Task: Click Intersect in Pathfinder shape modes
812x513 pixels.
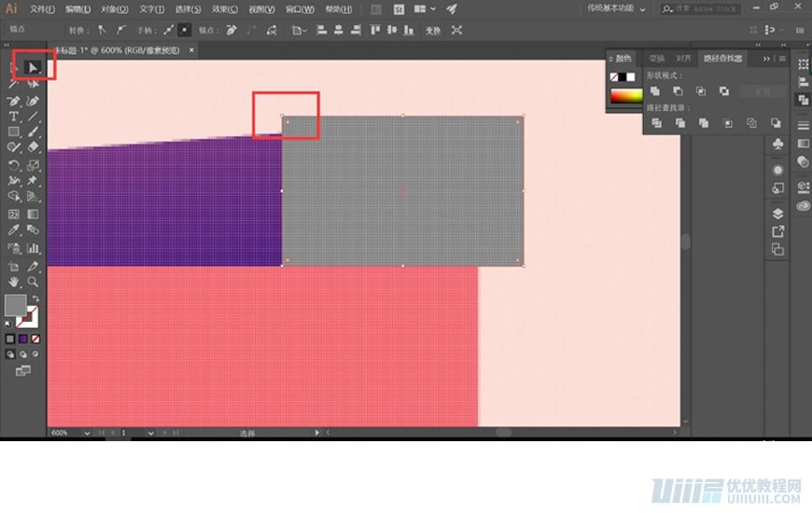Action: (701, 91)
